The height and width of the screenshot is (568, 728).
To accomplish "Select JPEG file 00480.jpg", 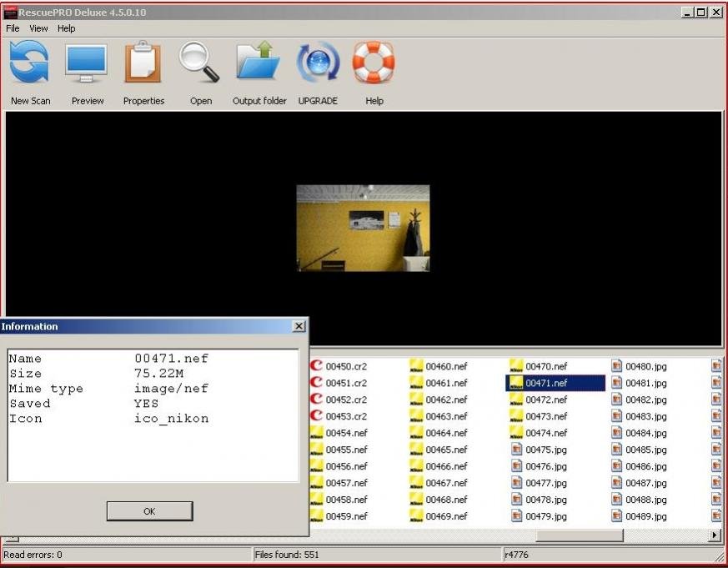I will click(645, 366).
